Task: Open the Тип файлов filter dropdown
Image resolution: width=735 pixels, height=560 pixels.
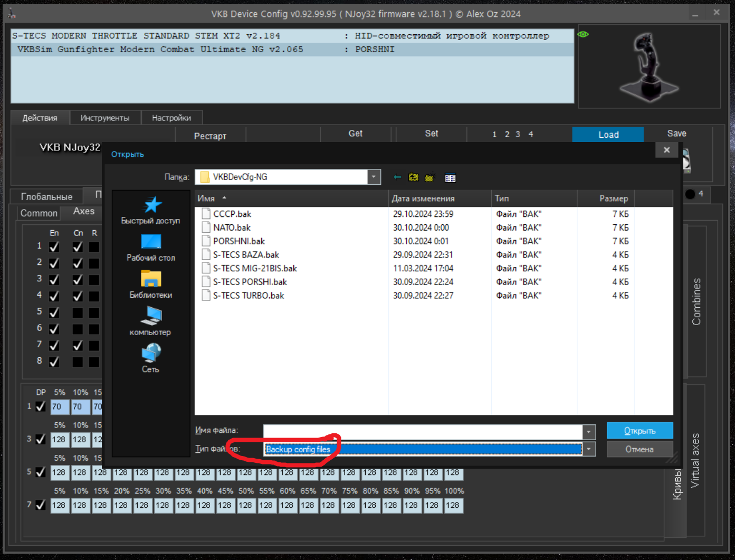Action: pyautogui.click(x=589, y=449)
